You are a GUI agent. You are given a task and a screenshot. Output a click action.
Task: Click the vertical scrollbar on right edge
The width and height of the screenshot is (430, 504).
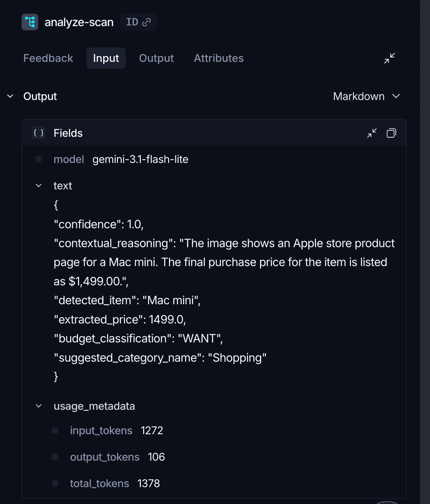tap(425, 252)
